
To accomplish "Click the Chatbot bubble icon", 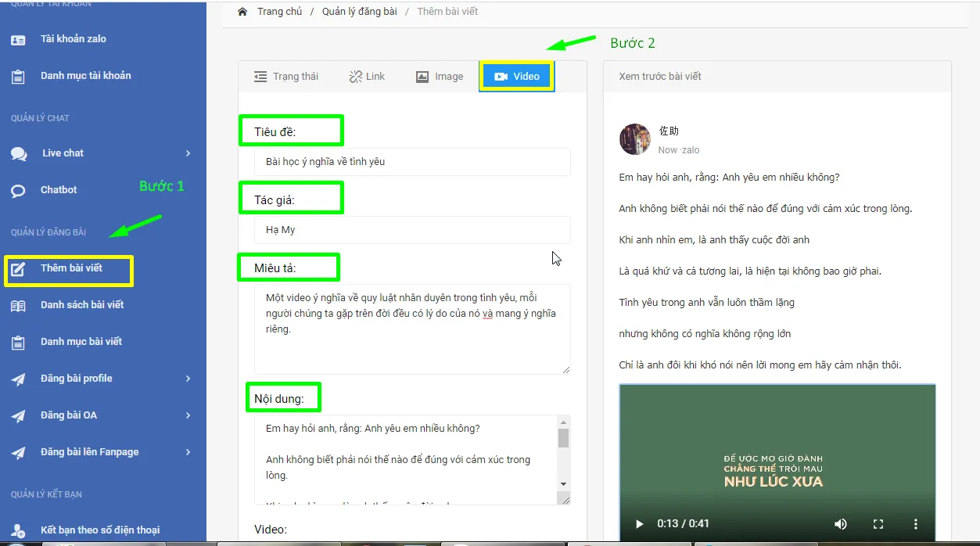I will 18,190.
